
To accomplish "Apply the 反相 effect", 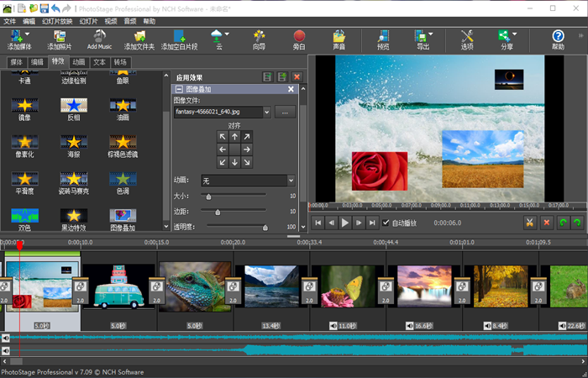I will 74,106.
